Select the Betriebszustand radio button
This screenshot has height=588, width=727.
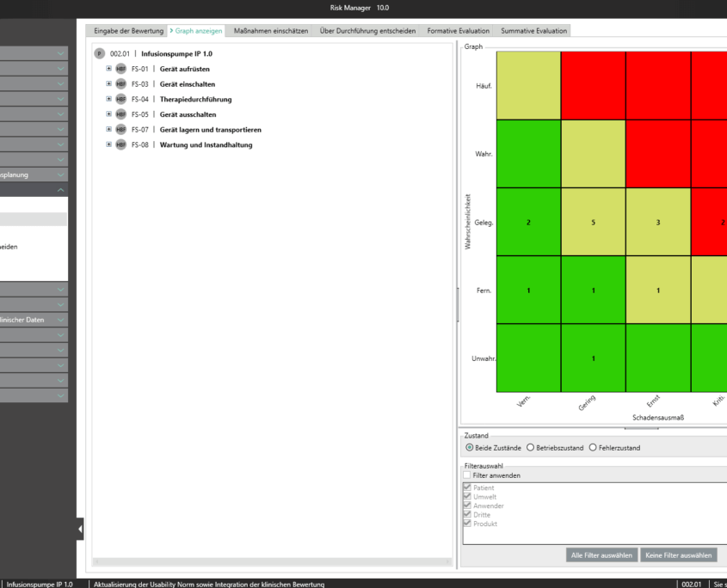(531, 448)
